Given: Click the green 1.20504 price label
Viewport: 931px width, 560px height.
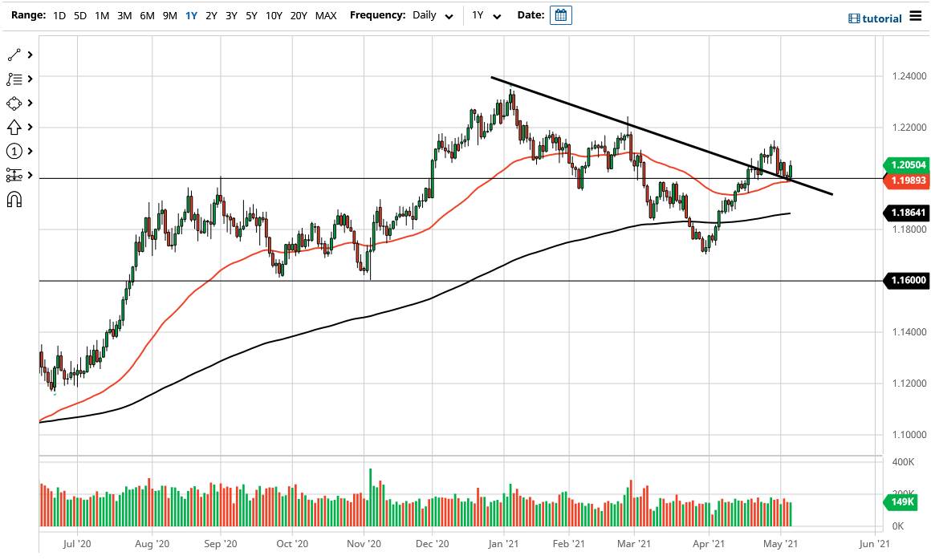Looking at the screenshot, I should (906, 164).
